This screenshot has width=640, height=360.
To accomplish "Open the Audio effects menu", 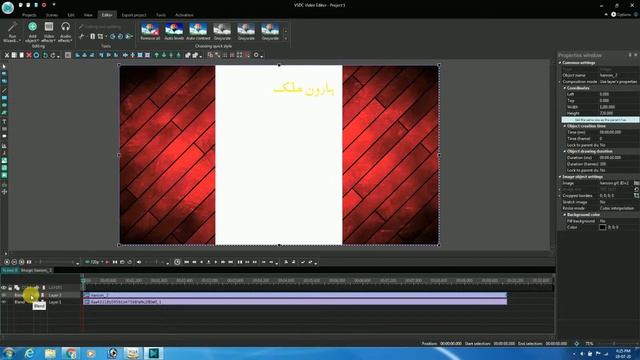I will [65, 31].
